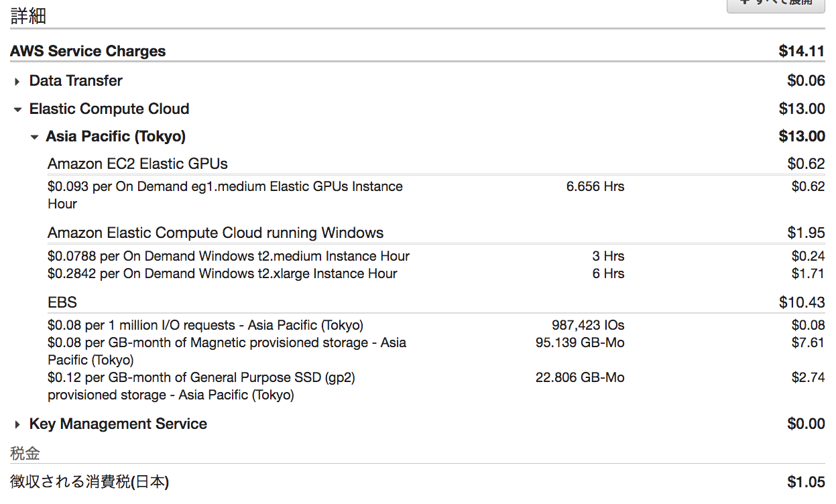Click the Key Management Service label
The height and width of the screenshot is (504, 836).
click(118, 424)
